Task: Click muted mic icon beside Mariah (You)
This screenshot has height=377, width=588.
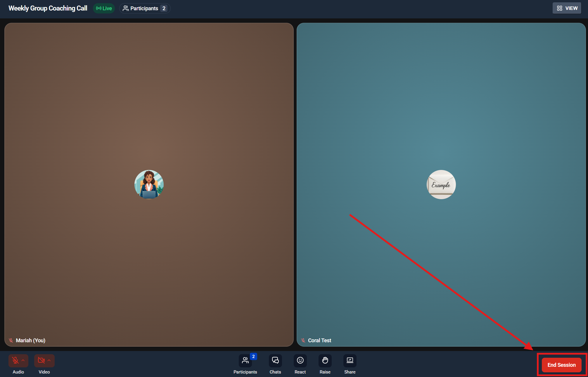Action: click(x=11, y=340)
